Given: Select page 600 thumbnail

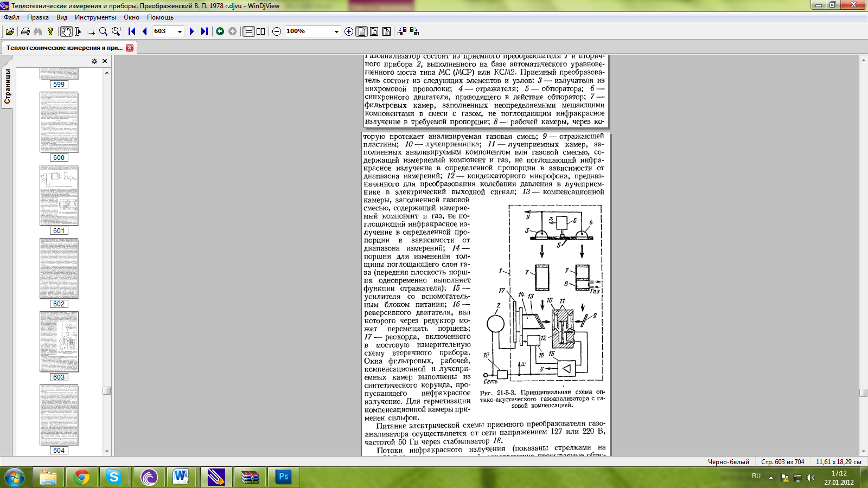Looking at the screenshot, I should coord(59,122).
